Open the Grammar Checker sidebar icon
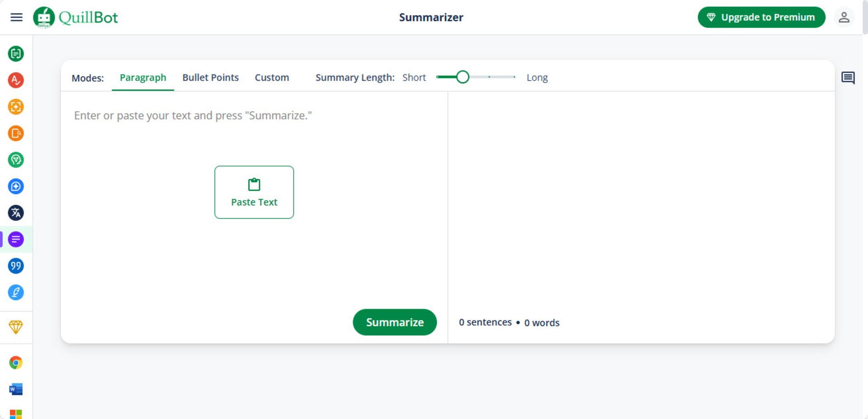 [x=16, y=81]
